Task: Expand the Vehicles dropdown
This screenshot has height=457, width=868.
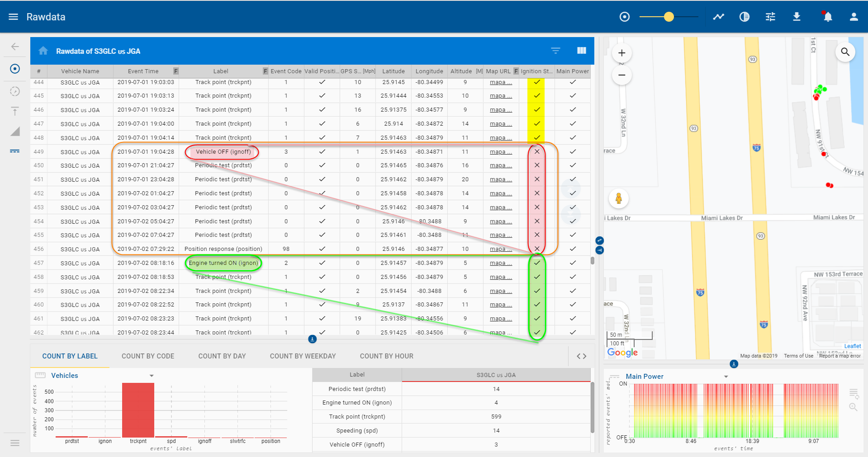Action: click(152, 376)
